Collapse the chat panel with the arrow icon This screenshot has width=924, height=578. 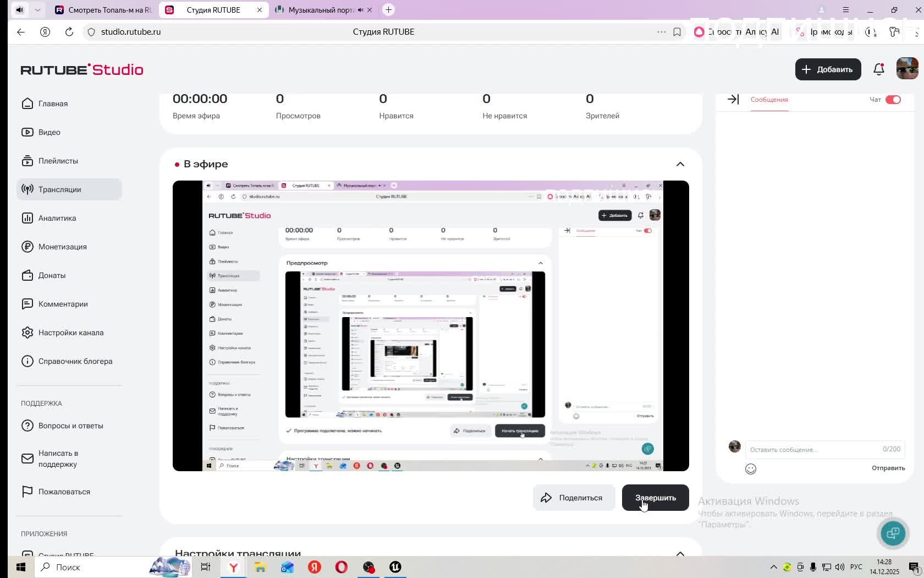pos(733,100)
